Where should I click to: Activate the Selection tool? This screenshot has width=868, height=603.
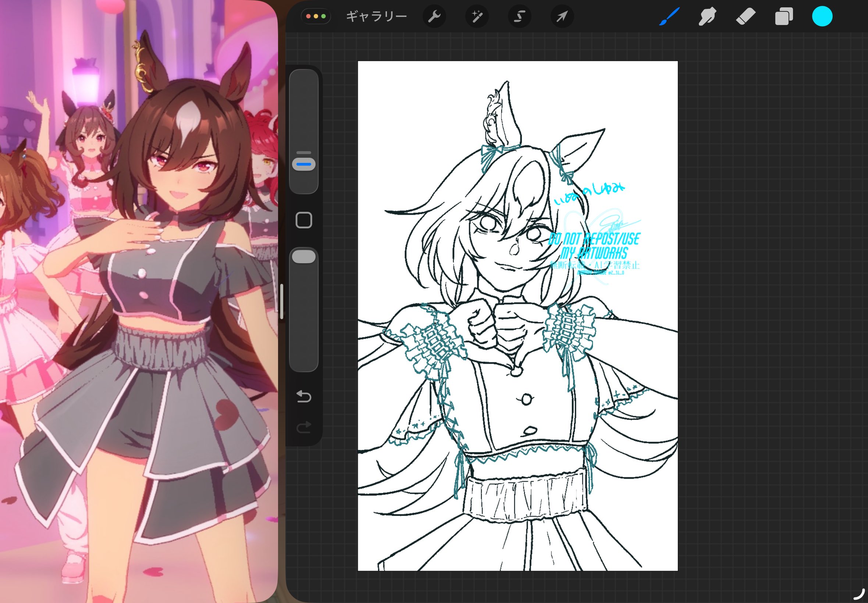coord(520,17)
